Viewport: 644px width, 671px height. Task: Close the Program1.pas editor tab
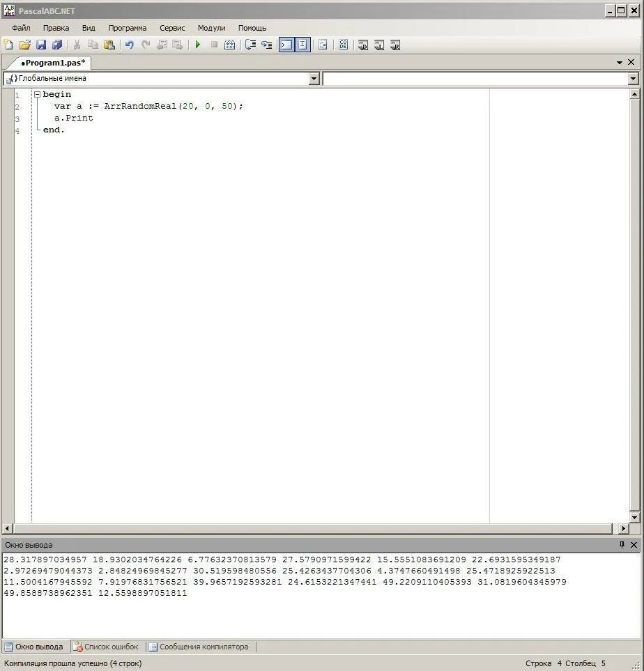[631, 63]
